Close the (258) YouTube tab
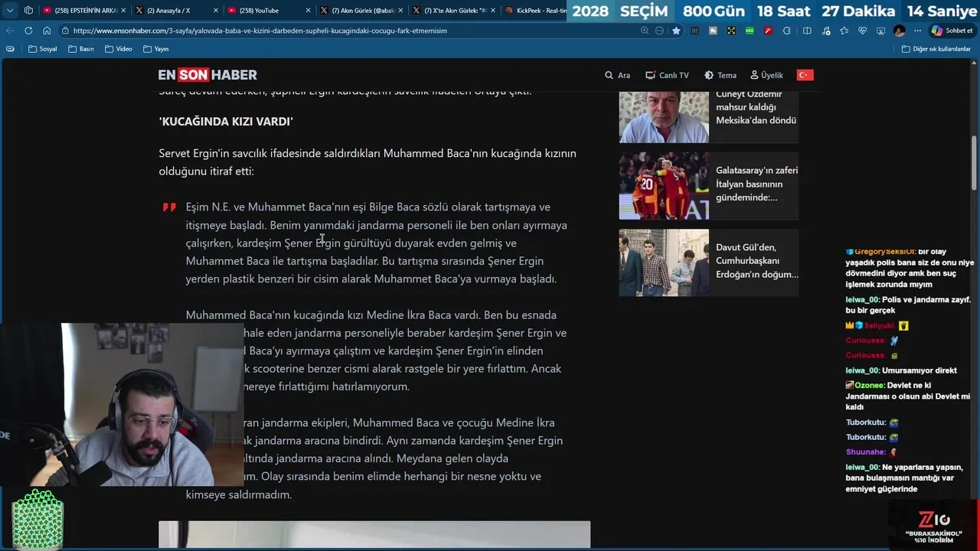Screen dimensions: 980x551 pos(308,11)
